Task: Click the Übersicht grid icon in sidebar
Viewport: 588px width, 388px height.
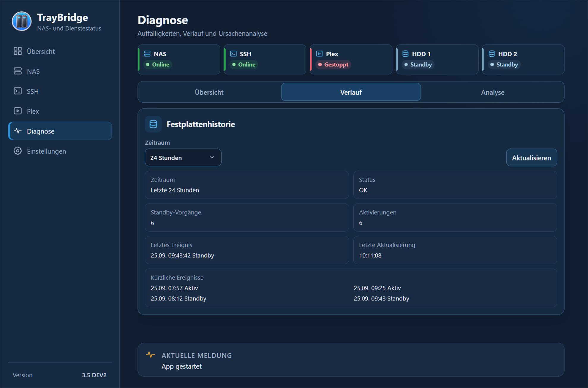Action: 18,51
